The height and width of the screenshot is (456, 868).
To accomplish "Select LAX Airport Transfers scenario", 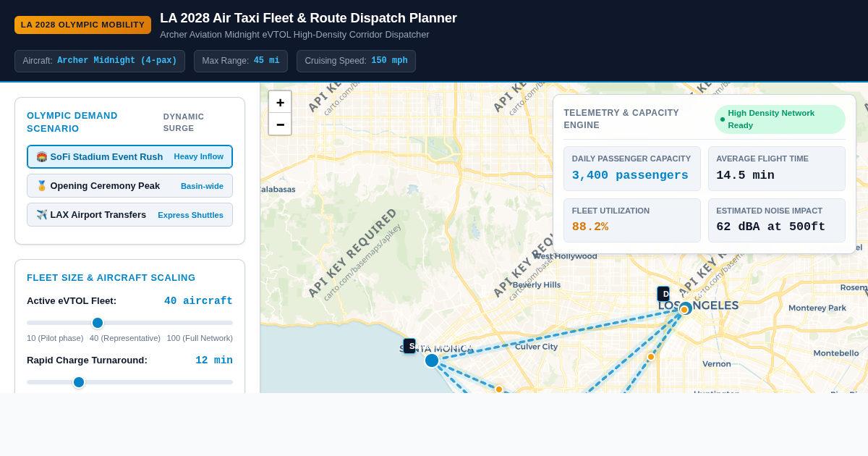I will point(129,214).
